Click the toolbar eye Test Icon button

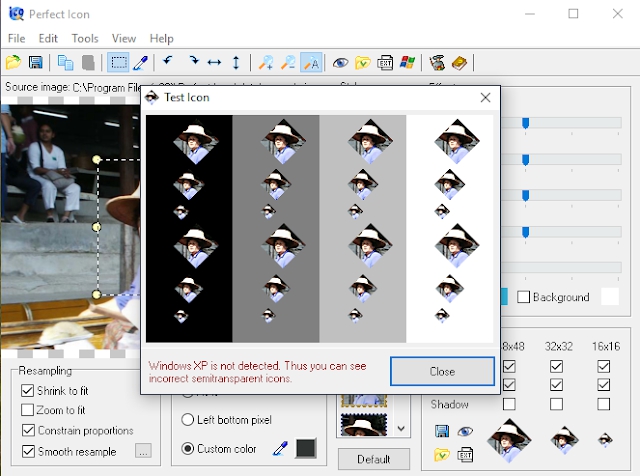coord(340,62)
